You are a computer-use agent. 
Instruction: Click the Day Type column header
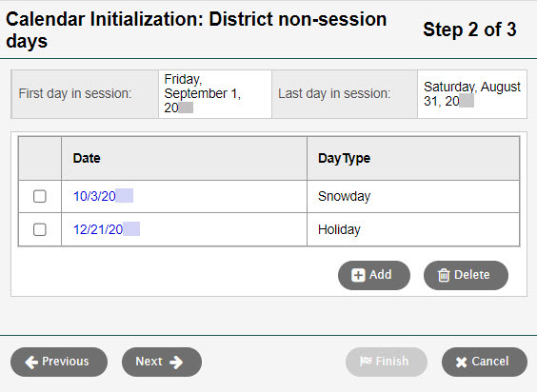click(344, 159)
